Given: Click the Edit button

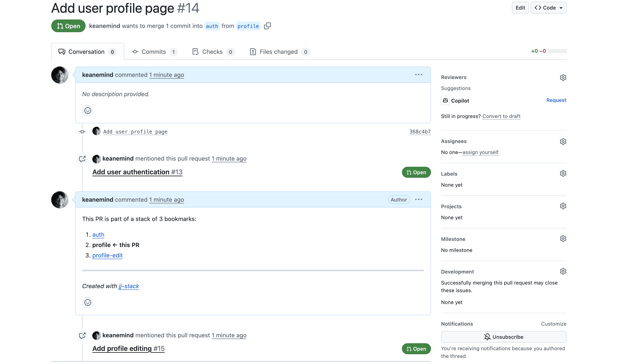Looking at the screenshot, I should 520,8.
